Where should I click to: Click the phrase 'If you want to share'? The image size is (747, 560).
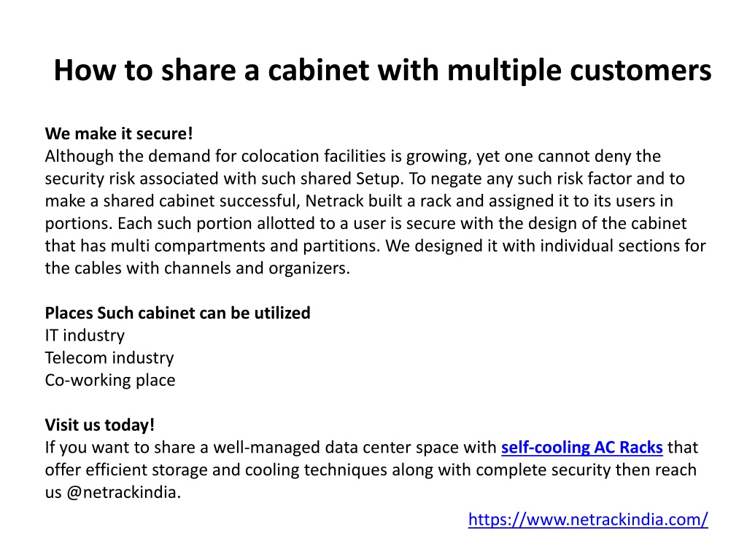[x=120, y=448]
